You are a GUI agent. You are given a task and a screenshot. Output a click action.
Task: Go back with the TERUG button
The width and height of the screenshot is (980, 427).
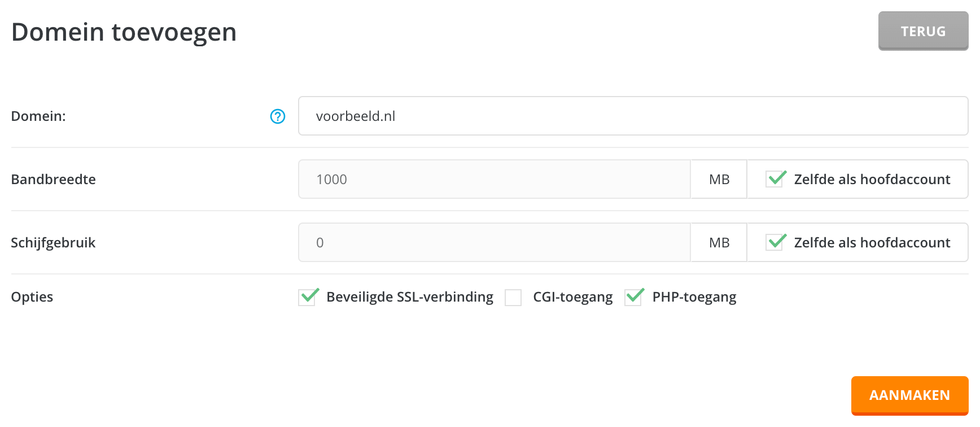923,31
